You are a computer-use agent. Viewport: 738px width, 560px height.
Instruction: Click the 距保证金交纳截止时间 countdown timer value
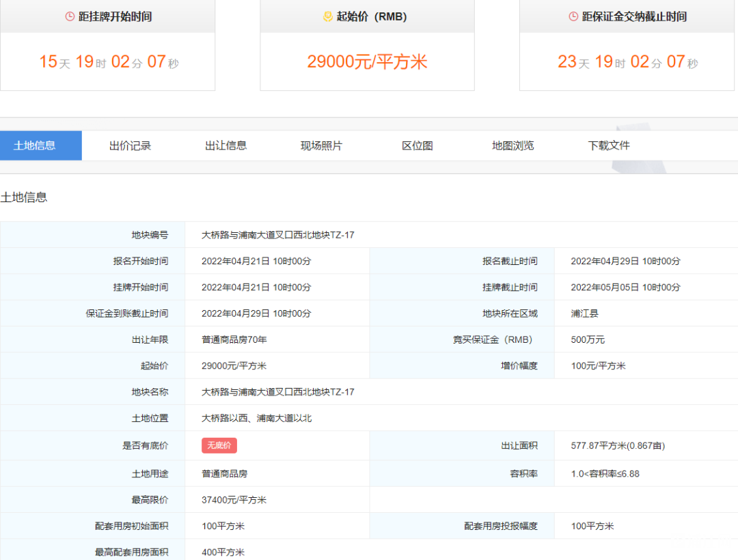pyautogui.click(x=628, y=61)
